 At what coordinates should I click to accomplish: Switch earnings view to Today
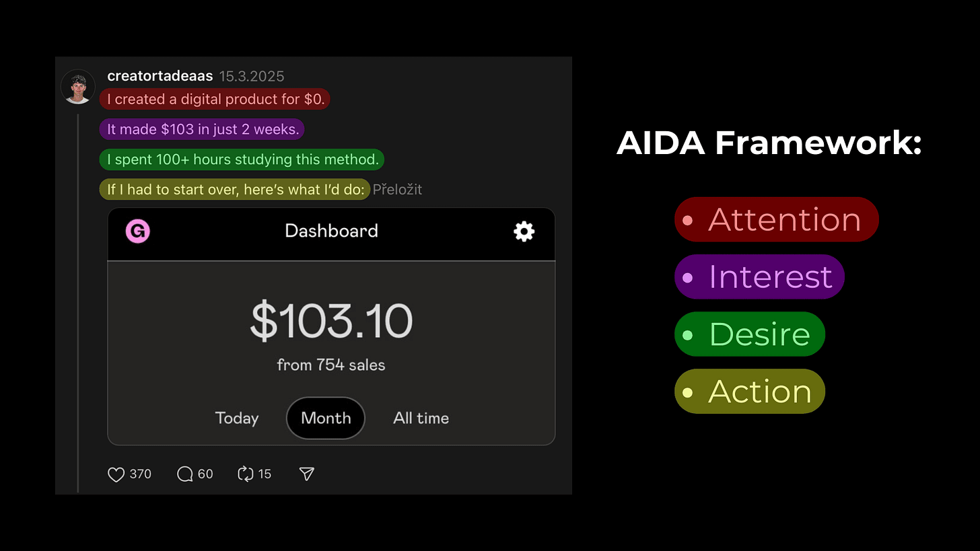point(237,418)
